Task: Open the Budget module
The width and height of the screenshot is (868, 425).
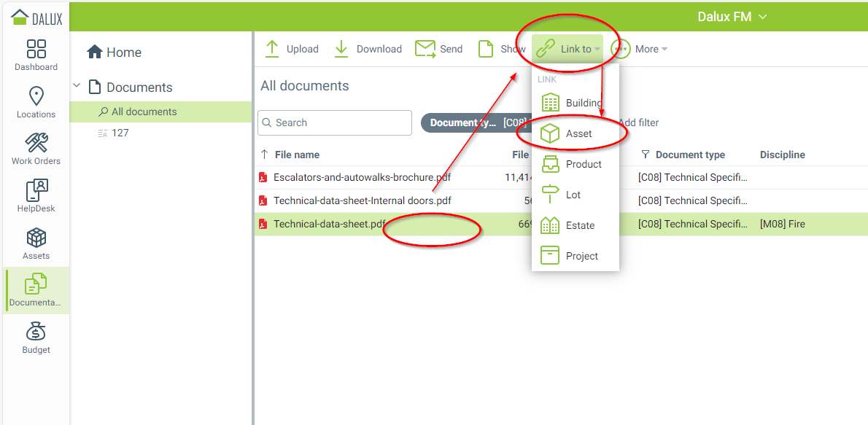Action: [36, 338]
